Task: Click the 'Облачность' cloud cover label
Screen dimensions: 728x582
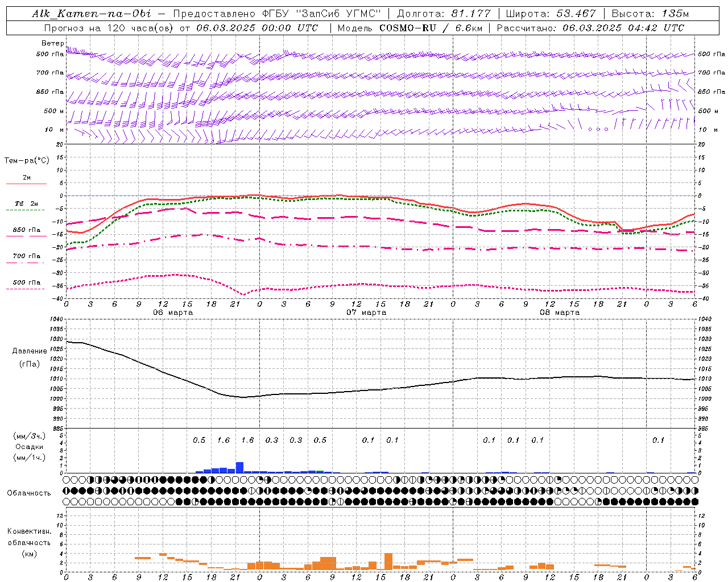Action: coord(29,493)
